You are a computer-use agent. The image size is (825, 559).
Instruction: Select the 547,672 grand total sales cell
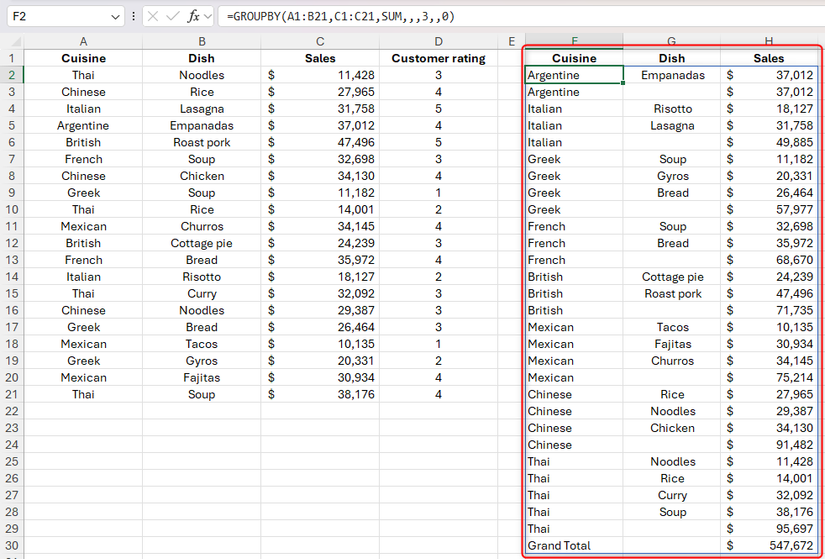[x=769, y=546]
